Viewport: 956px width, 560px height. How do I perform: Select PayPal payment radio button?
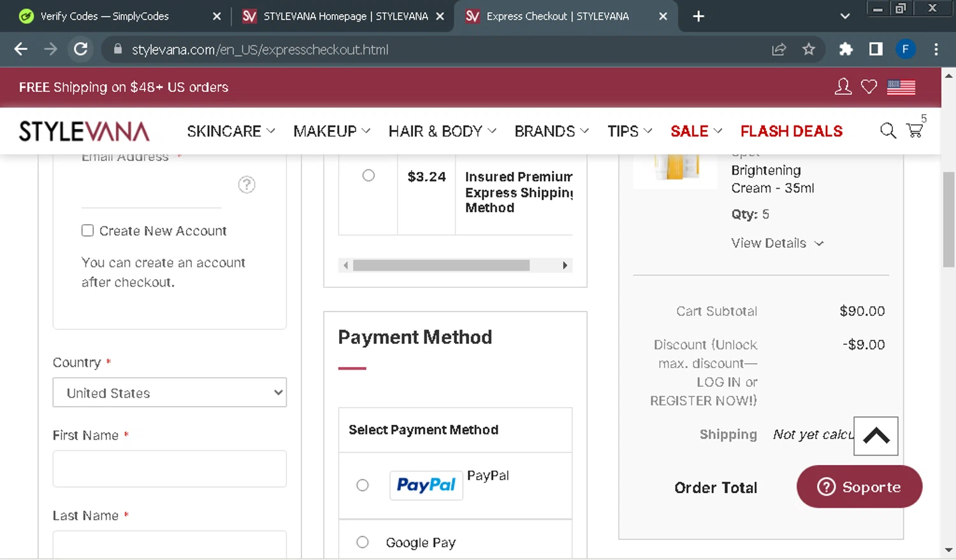click(363, 485)
